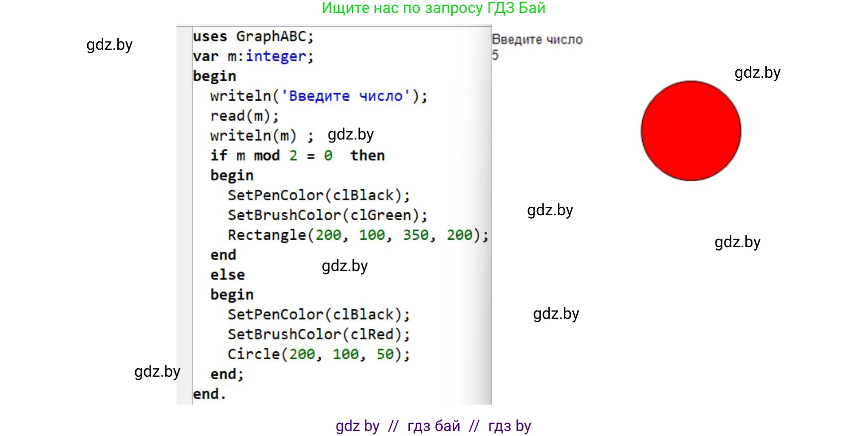Place cursor on 'read(m);' line
This screenshot has height=436, width=868.
244,116
